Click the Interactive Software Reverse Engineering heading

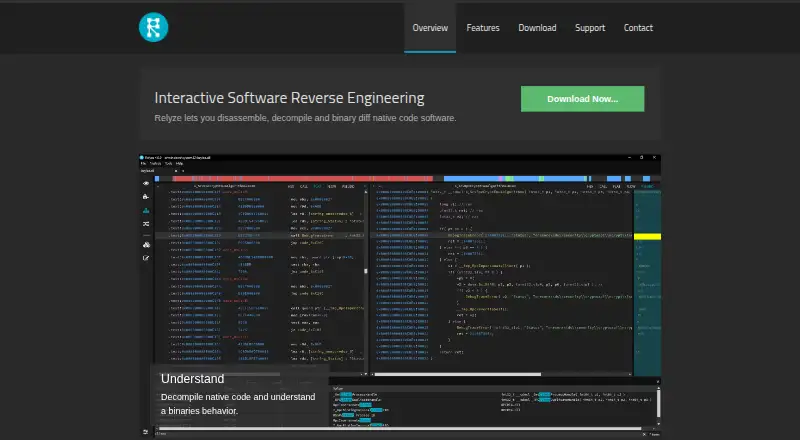point(289,97)
